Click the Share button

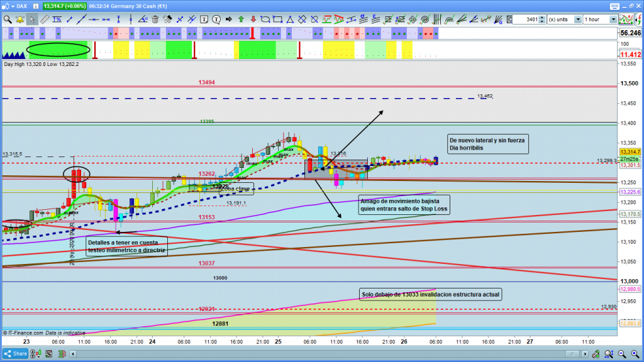[x=18, y=353]
